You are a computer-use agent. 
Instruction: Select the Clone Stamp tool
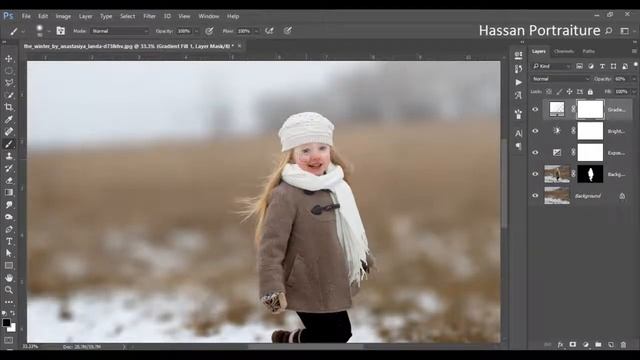pyautogui.click(x=9, y=156)
